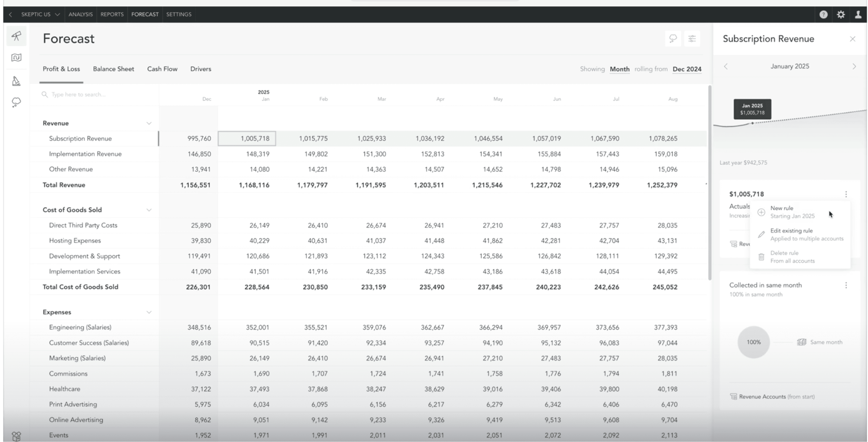
Task: Collapse the Revenue section
Action: 149,123
